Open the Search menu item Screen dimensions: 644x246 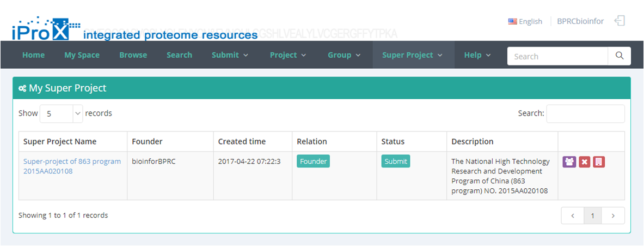tap(180, 55)
